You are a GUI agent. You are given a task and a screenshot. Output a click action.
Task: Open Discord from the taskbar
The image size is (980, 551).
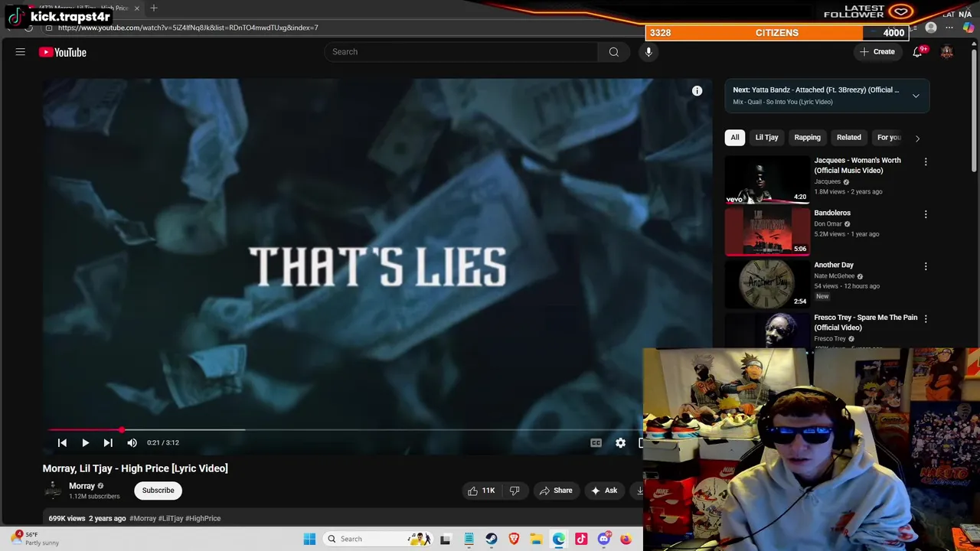603,539
